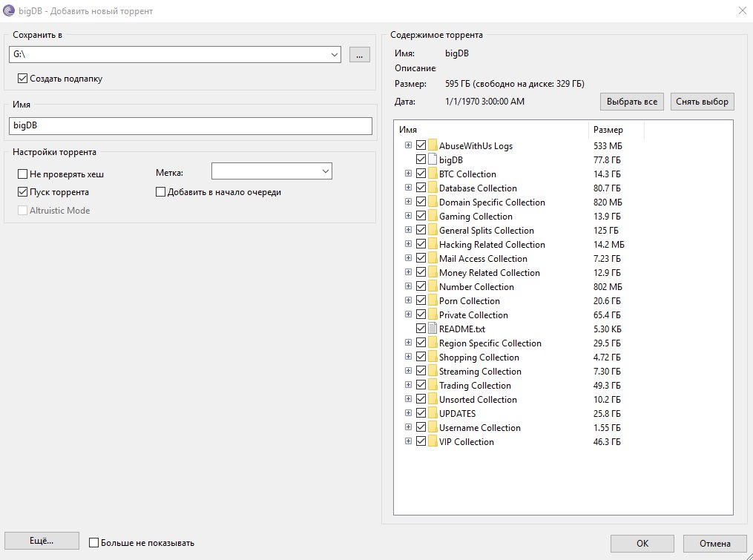753x560 pixels.
Task: Uncheck the README.txt file checkbox
Action: [x=421, y=329]
